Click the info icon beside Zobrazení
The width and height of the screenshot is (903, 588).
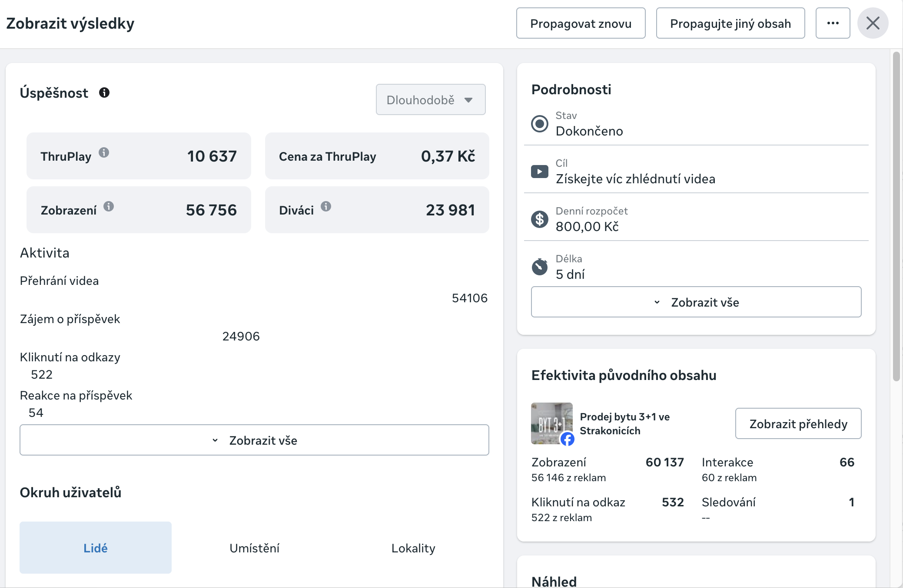(109, 206)
